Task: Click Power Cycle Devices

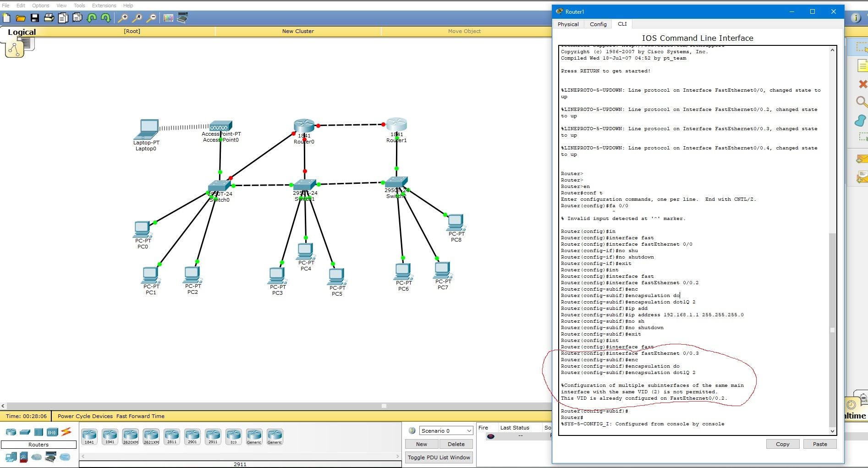Action: [x=85, y=416]
